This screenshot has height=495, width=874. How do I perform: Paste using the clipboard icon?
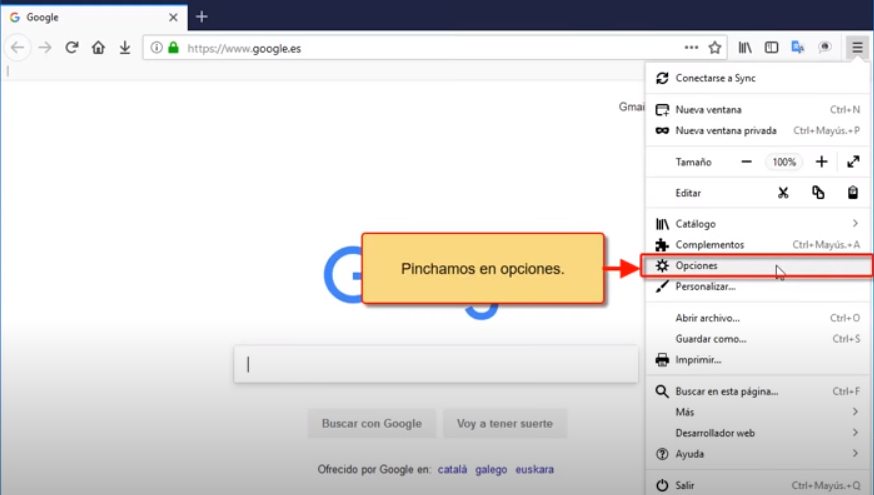(x=853, y=193)
